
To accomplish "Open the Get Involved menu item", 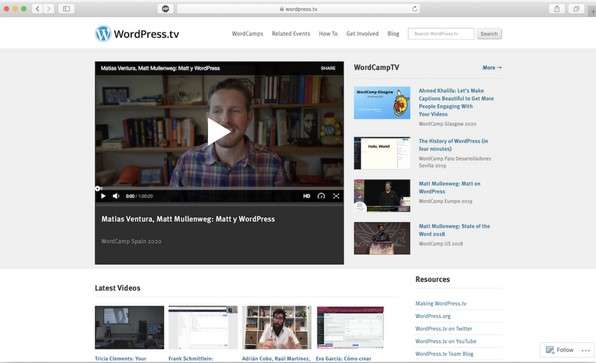I will pos(362,34).
